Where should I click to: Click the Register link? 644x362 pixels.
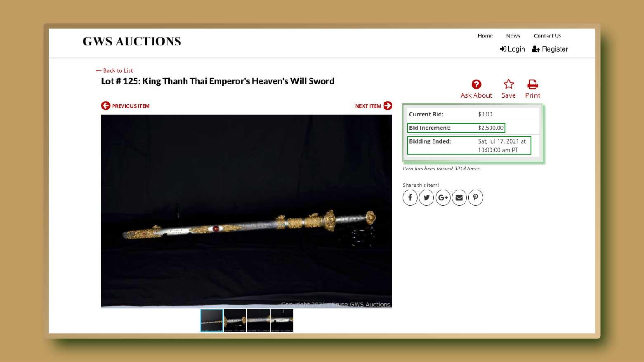[550, 49]
